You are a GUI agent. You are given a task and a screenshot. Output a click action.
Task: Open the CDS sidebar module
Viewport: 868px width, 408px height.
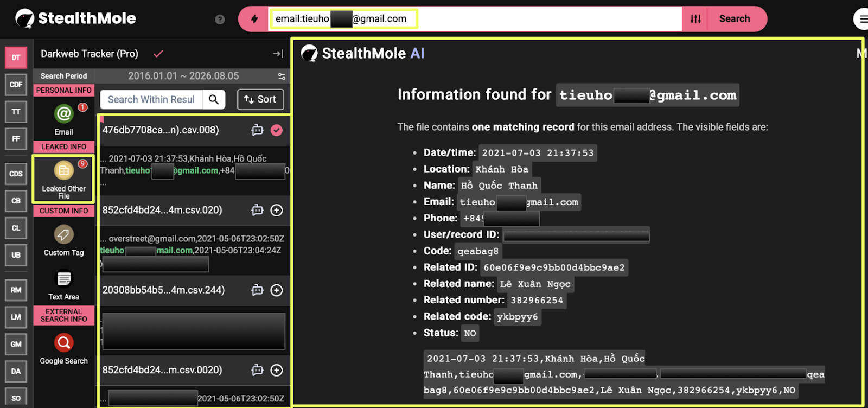(x=16, y=174)
